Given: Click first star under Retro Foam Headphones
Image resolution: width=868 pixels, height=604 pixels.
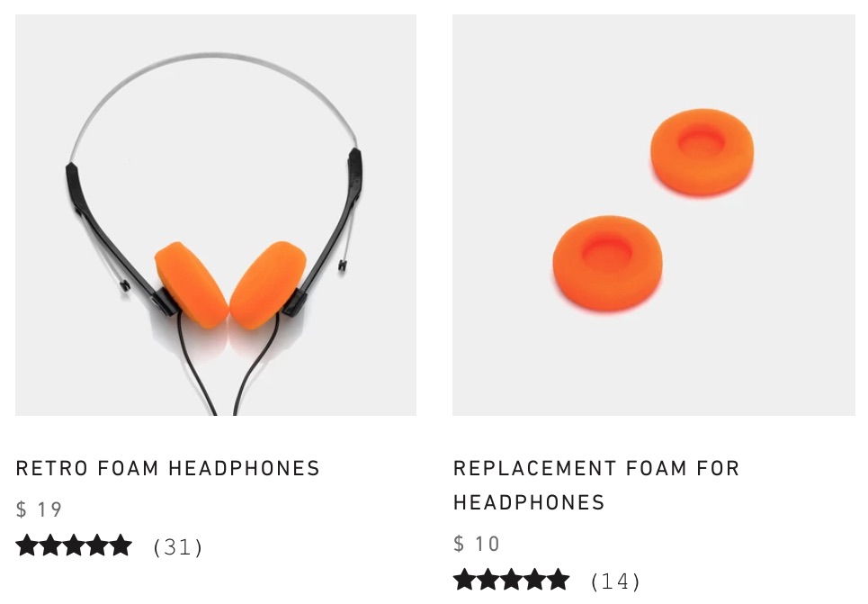Looking at the screenshot, I should [x=27, y=545].
